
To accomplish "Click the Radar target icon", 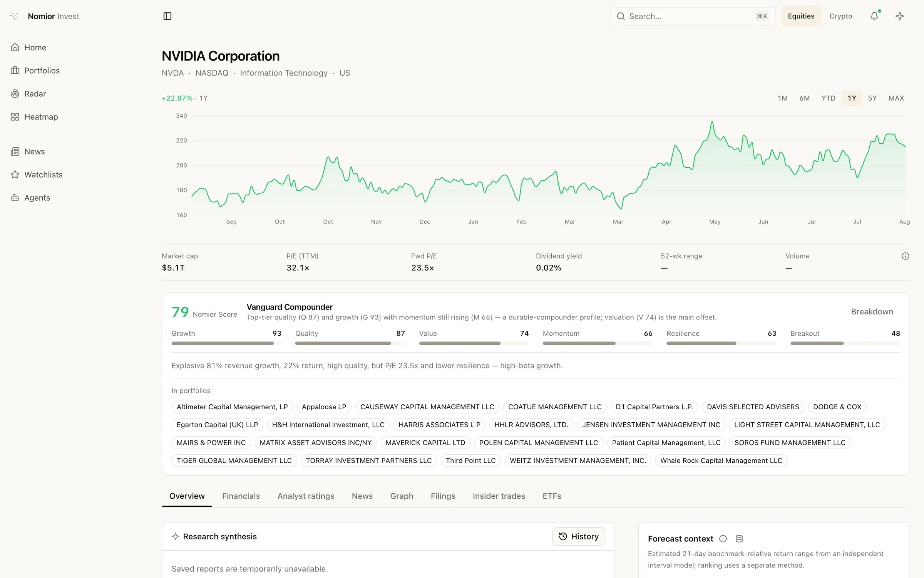I will coord(15,94).
